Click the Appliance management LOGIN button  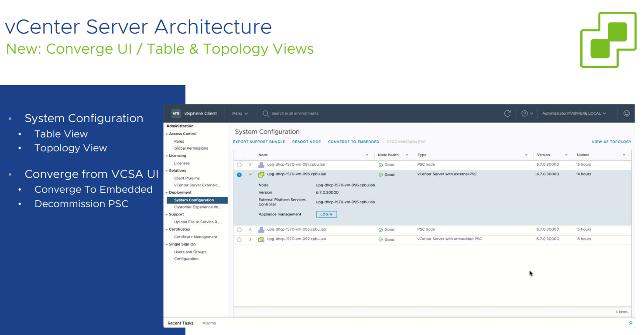(x=326, y=214)
